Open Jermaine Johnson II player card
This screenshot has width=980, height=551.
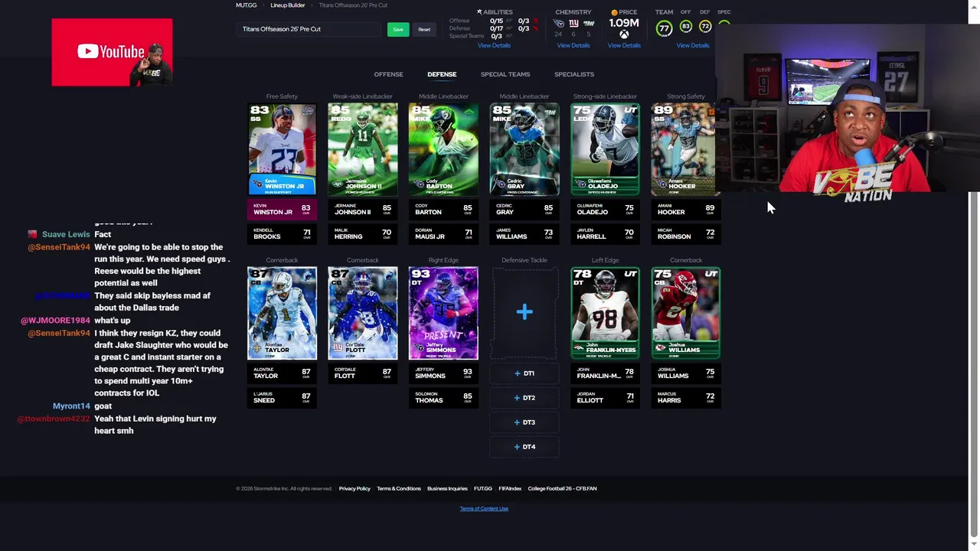pos(363,149)
